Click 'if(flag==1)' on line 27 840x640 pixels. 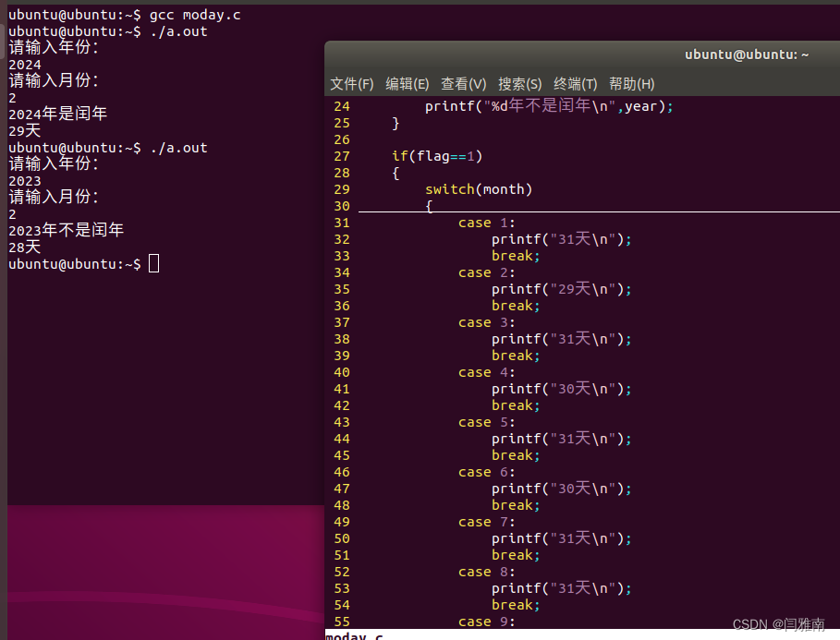click(x=437, y=156)
